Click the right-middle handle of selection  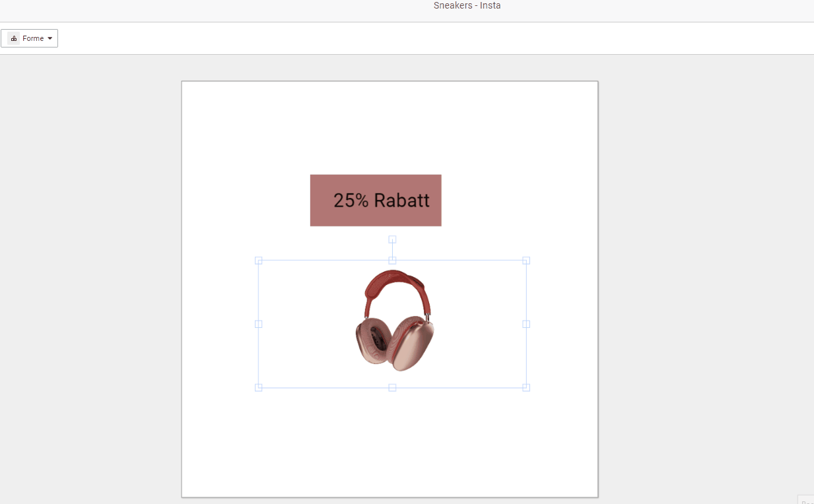tap(526, 324)
